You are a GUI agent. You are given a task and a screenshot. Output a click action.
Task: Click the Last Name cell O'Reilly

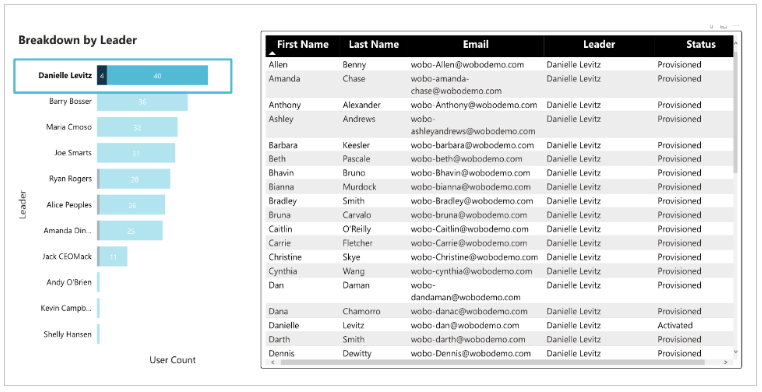(x=357, y=229)
